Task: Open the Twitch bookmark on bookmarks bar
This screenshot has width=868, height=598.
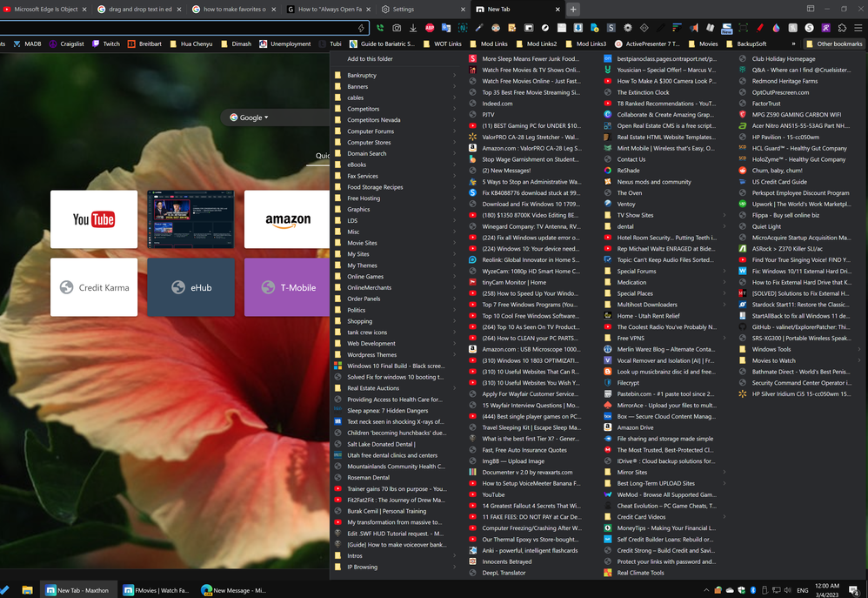Action: 106,44
